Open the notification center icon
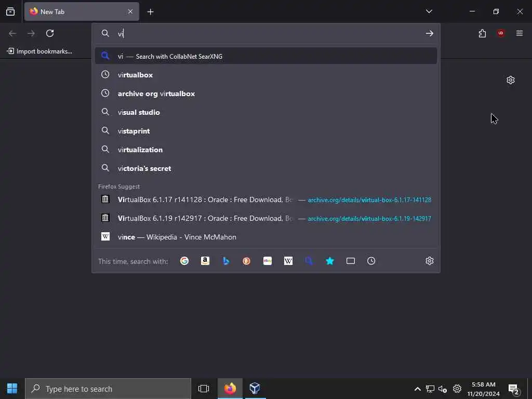 (x=514, y=389)
